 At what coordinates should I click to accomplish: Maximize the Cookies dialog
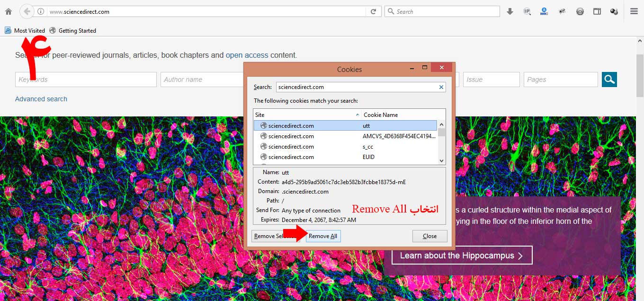pyautogui.click(x=425, y=68)
